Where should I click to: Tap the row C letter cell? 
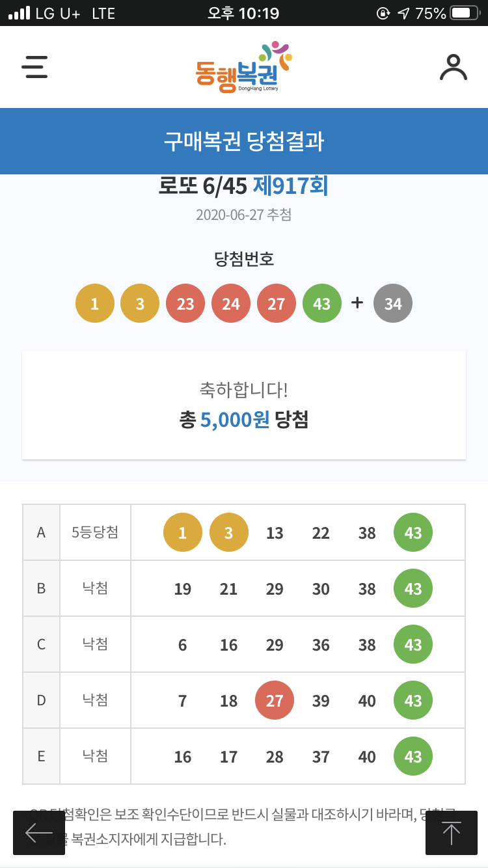click(41, 644)
